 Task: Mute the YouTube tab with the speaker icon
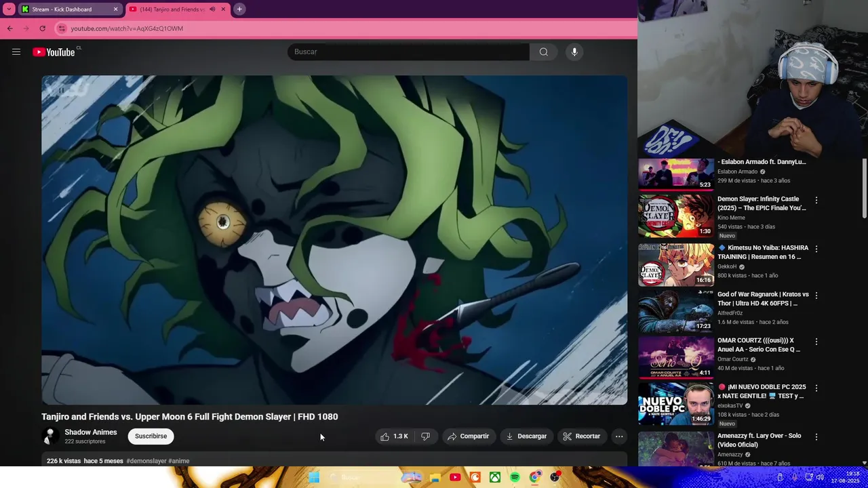pos(212,9)
